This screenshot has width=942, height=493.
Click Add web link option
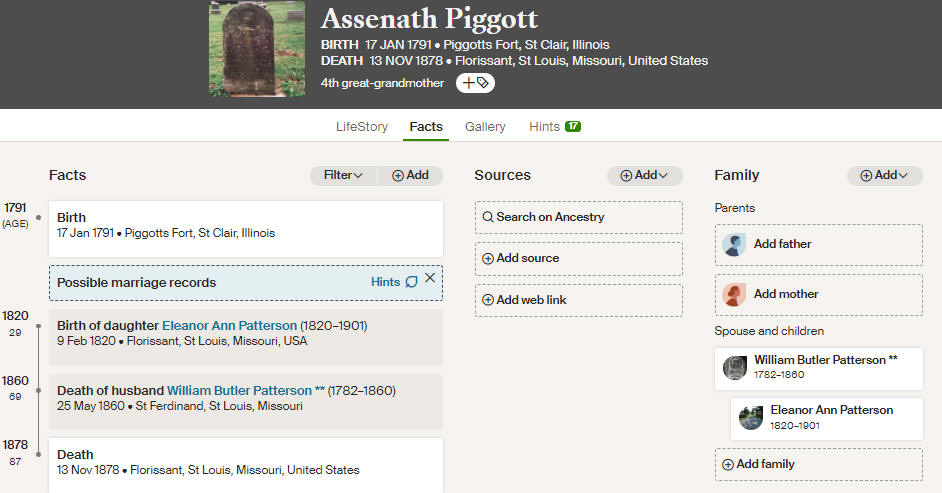tap(579, 300)
